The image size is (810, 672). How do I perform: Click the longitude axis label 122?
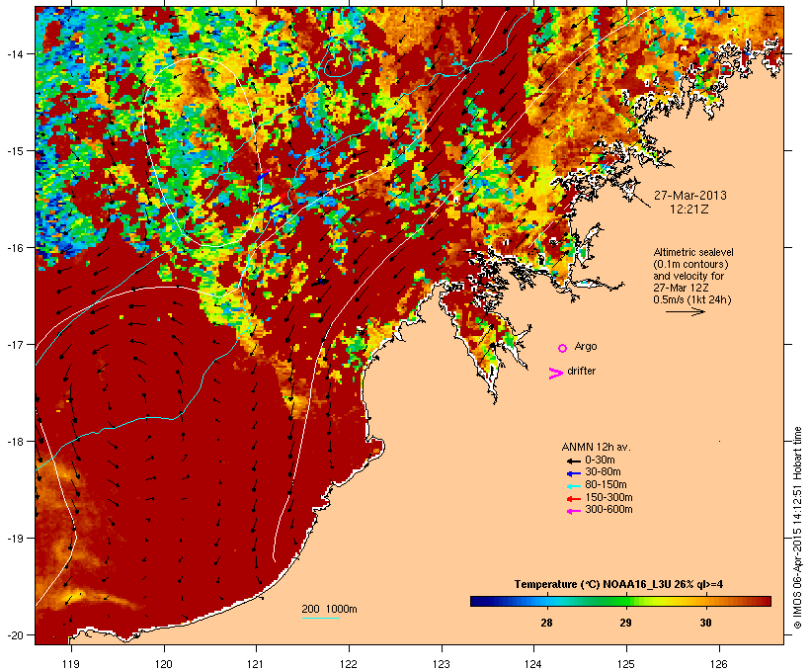349,664
